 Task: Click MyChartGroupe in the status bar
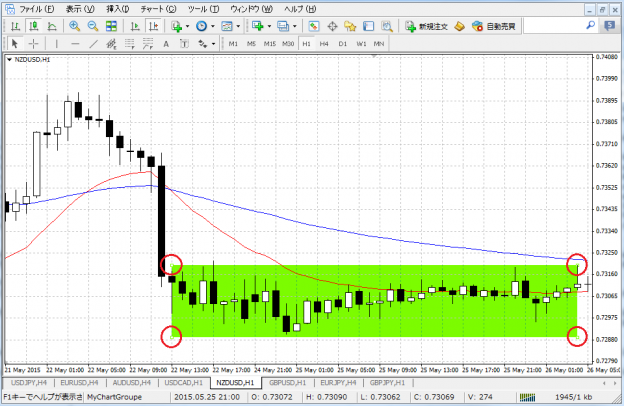coord(113,397)
